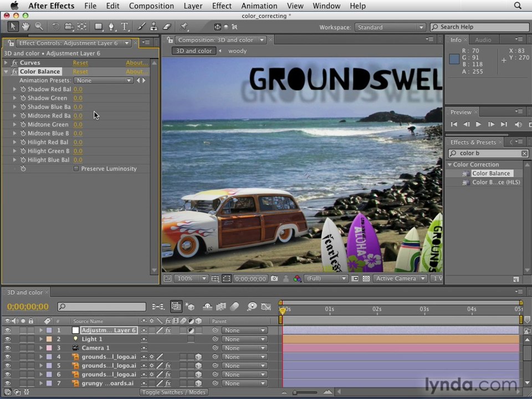Open Spotlight search in menu bar
Screen dimensions: 532x399
518,6
